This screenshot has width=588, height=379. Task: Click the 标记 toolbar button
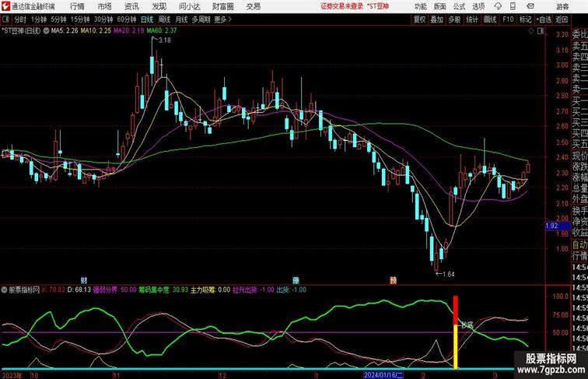[525, 19]
